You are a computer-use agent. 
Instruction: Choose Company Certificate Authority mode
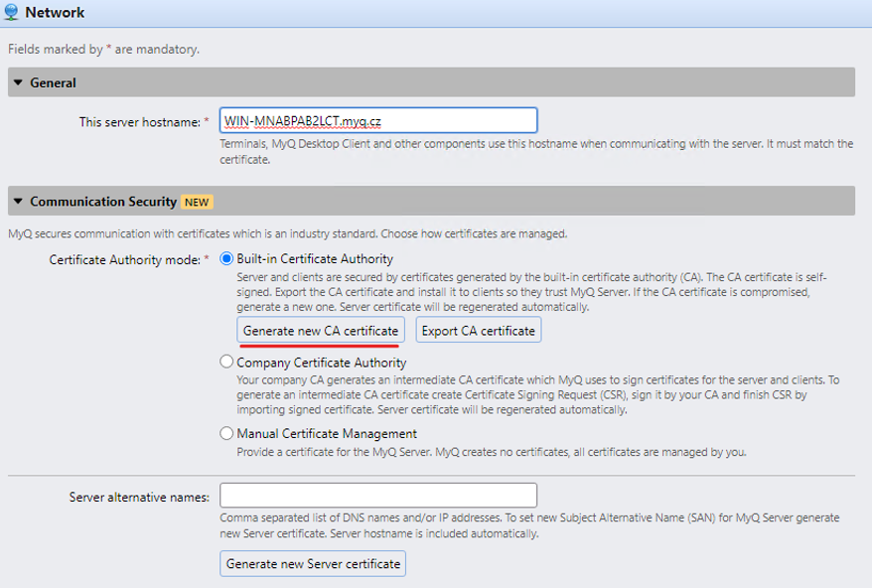pos(225,361)
